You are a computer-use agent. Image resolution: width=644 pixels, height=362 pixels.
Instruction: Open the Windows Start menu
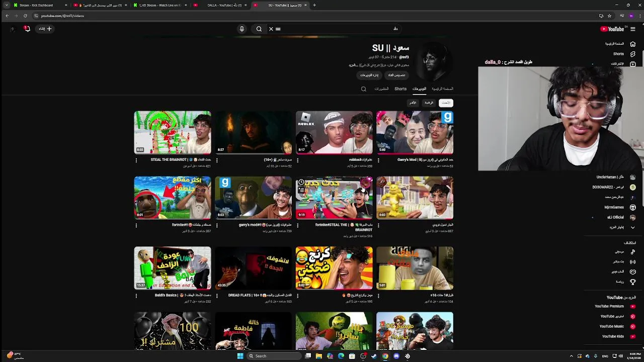(240, 356)
